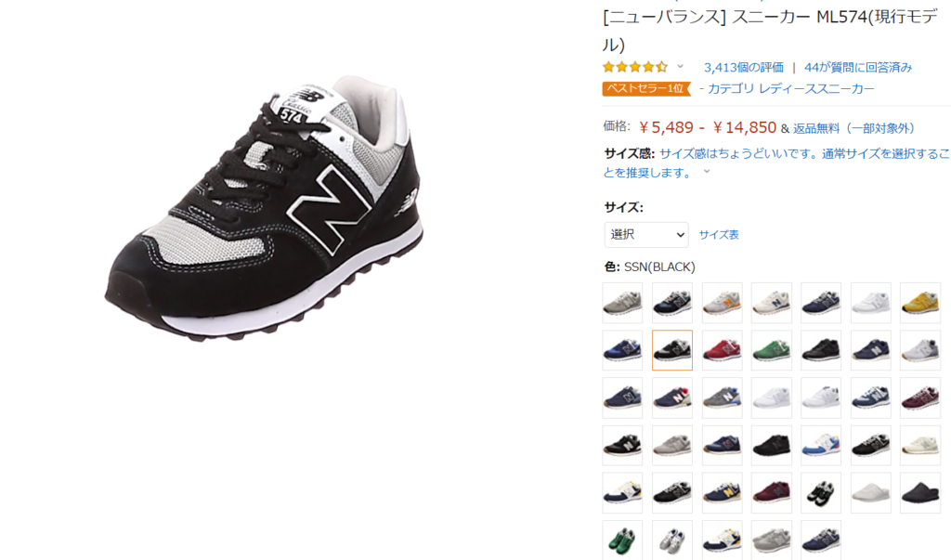Click the main black sneaker product image
This screenshot has height=560, width=951.
(264, 208)
